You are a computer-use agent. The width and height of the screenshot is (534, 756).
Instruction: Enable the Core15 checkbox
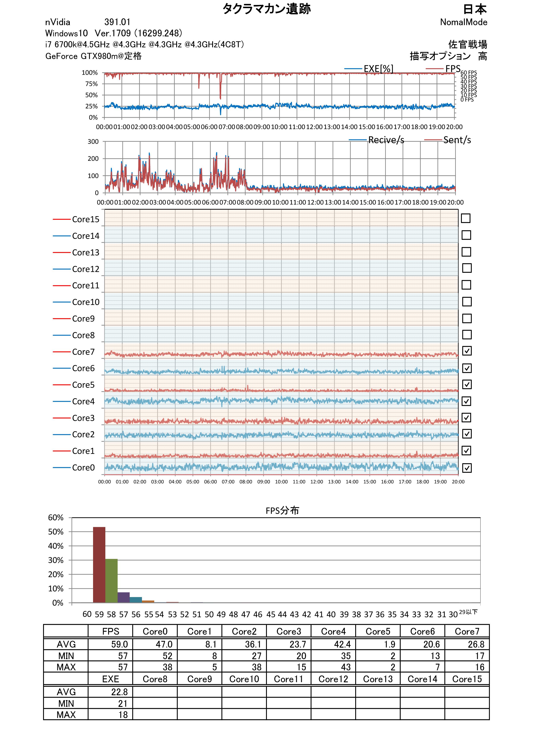465,218
